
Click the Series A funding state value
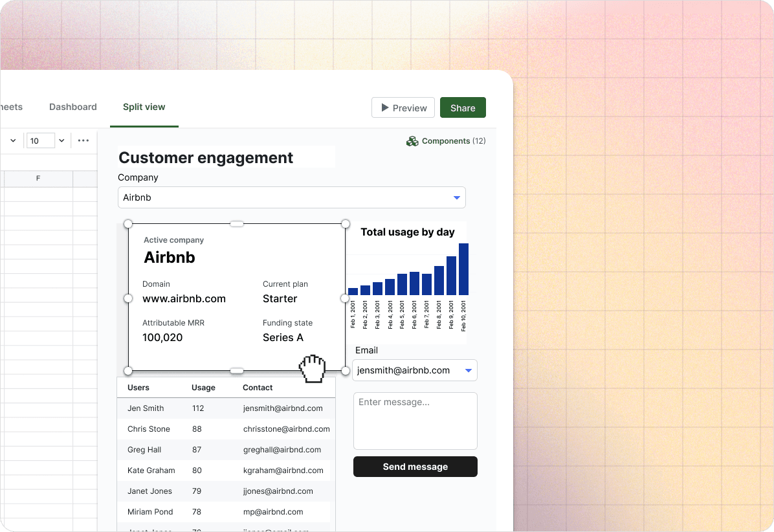pos(283,338)
